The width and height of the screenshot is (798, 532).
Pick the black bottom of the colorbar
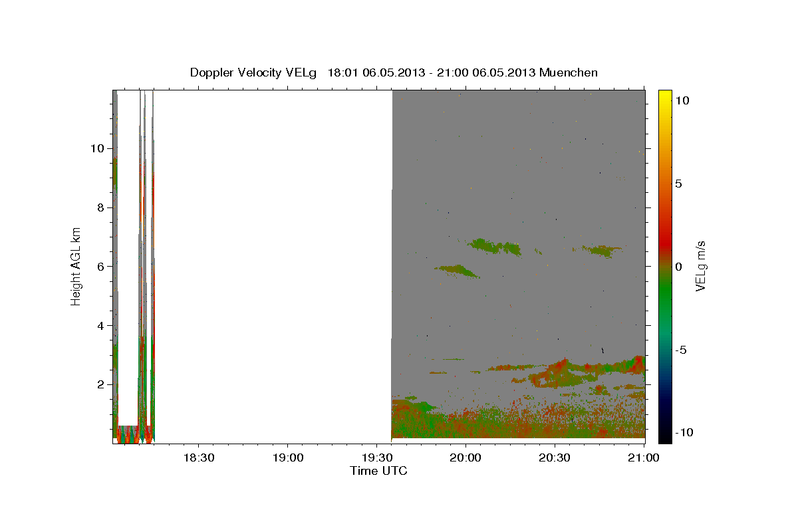[x=664, y=436]
